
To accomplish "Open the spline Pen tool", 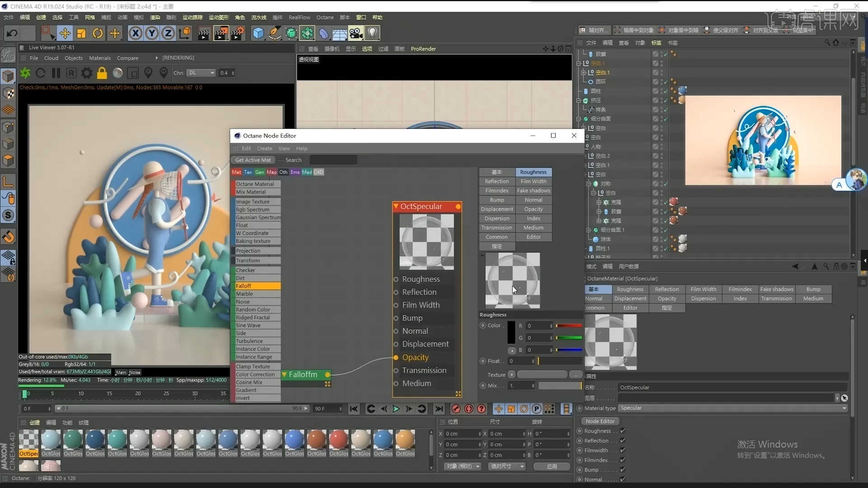I will coord(275,33).
